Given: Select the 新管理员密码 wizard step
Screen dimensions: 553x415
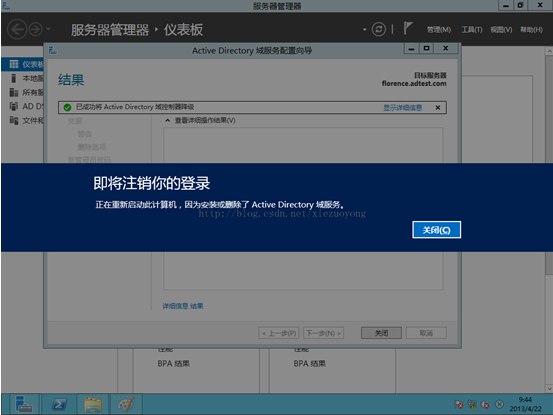Looking at the screenshot, I should pyautogui.click(x=89, y=159).
